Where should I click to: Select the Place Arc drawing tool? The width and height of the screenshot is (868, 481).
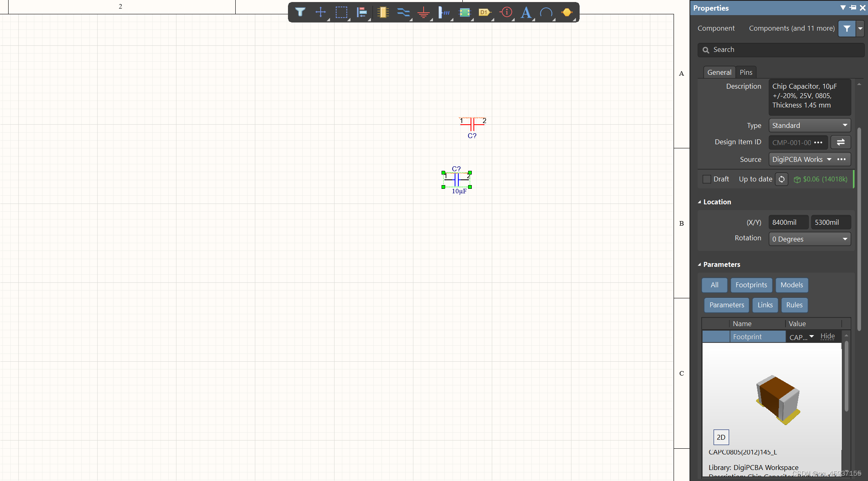(x=546, y=12)
